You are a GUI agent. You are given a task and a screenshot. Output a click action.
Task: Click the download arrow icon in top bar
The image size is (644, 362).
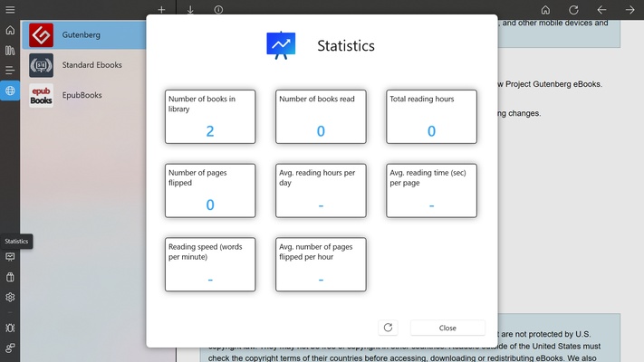pyautogui.click(x=190, y=9)
